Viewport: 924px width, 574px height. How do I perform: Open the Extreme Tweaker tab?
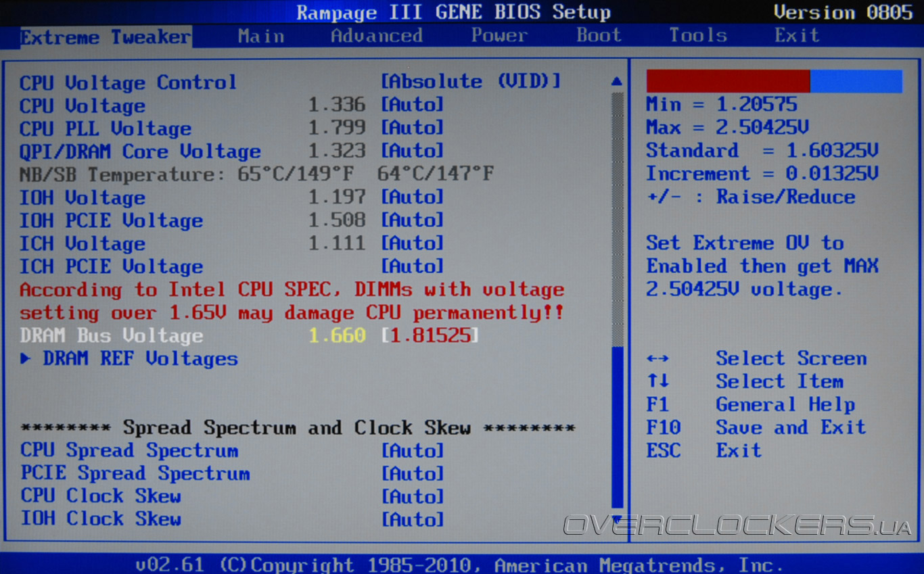106,37
